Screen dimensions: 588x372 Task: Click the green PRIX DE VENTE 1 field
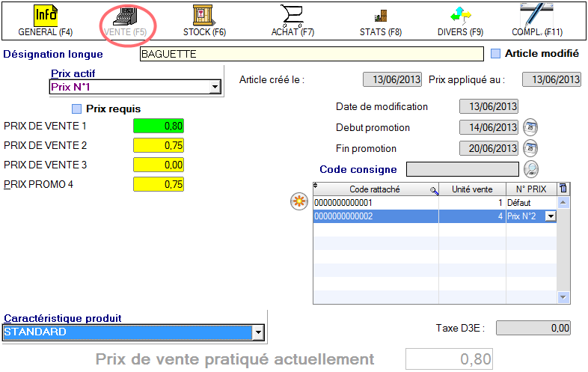[x=159, y=126]
